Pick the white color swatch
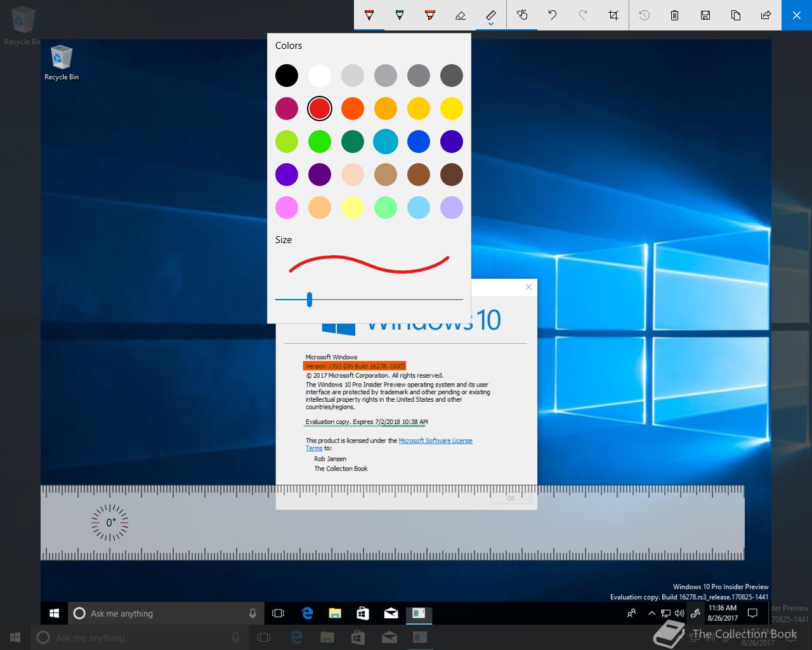Screen dimensions: 812x650 [320, 76]
